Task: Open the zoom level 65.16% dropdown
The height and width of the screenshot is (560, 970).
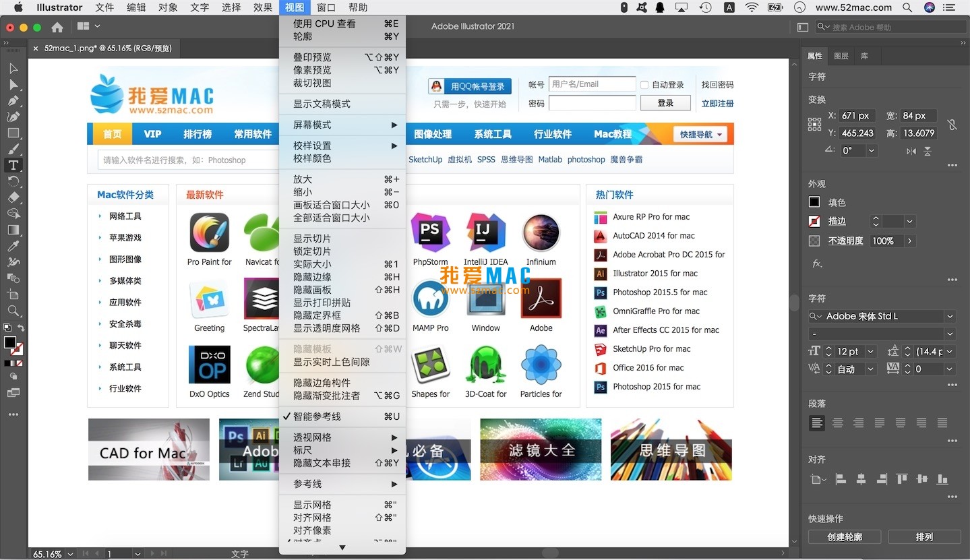Action: click(69, 554)
